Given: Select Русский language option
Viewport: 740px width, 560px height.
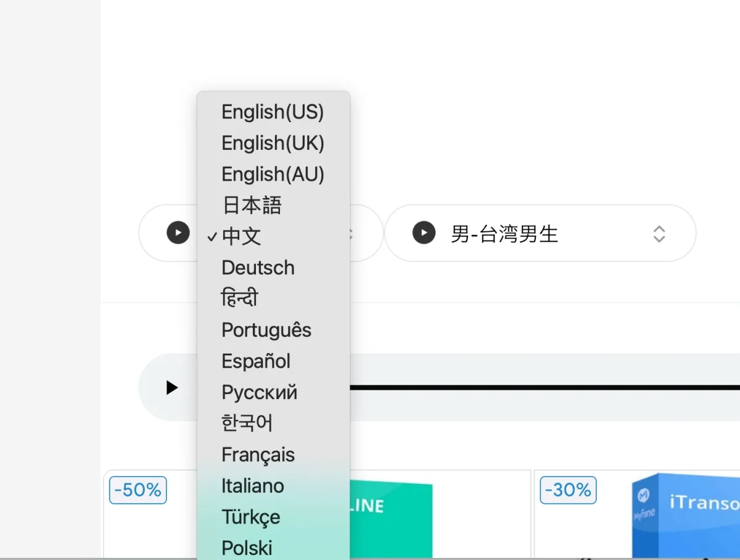Looking at the screenshot, I should coord(259,392).
